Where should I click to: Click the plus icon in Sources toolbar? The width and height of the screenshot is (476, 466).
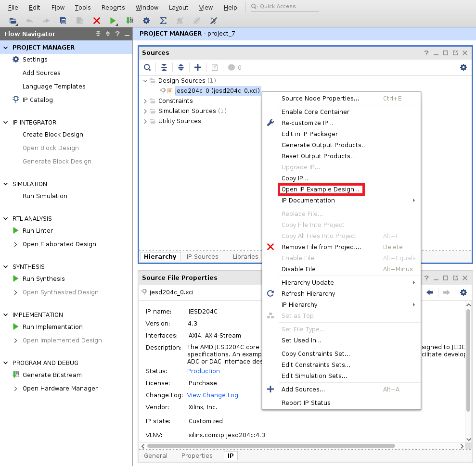[x=198, y=67]
